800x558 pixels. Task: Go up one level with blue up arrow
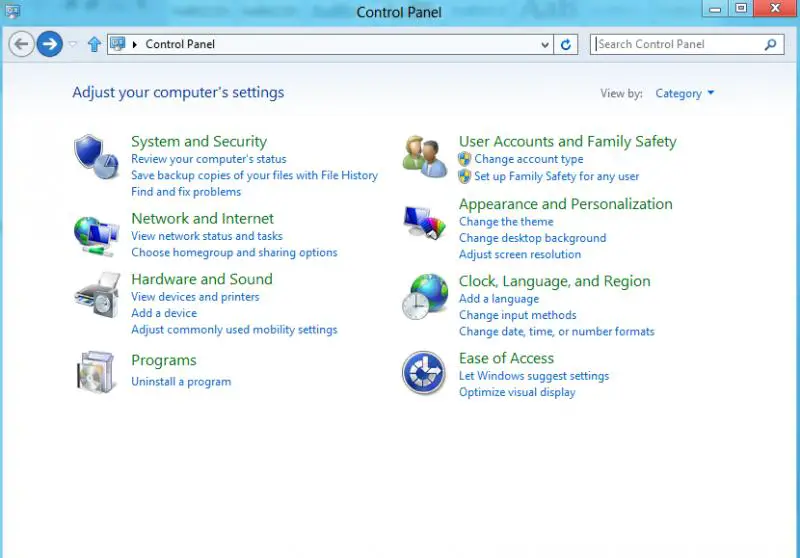point(94,44)
